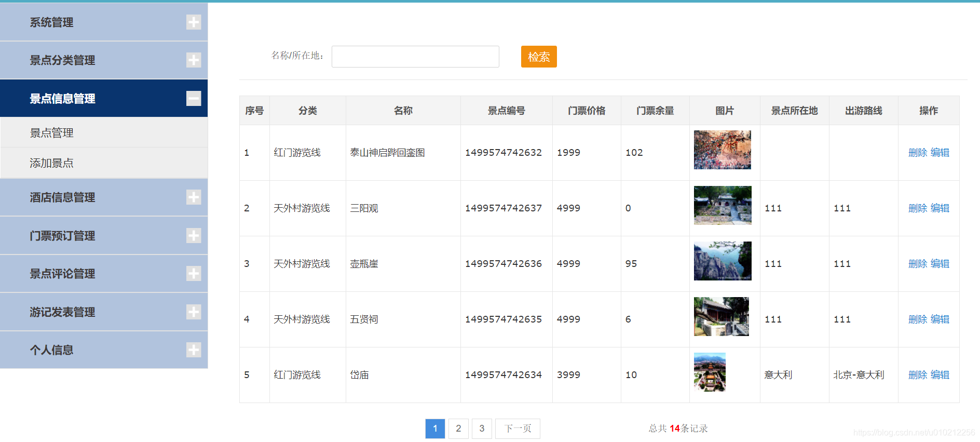Expand the 游记发表管理 plus icon
980x442 pixels.
click(194, 312)
